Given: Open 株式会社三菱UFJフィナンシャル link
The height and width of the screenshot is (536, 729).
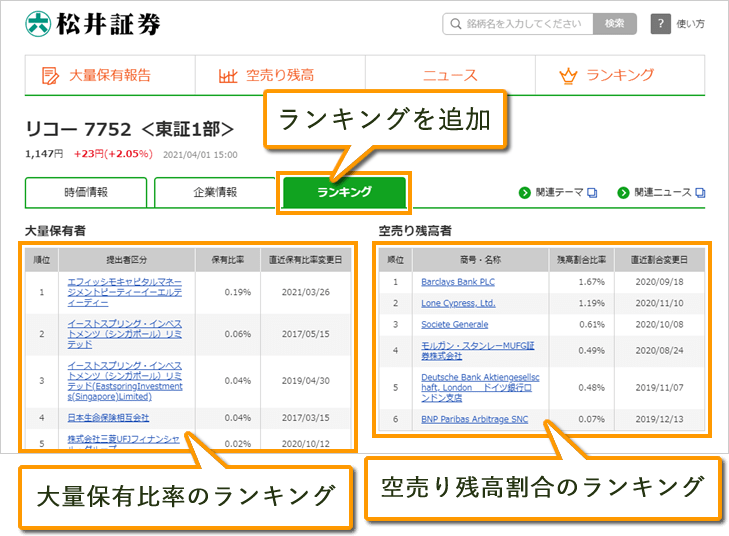Looking at the screenshot, I should pyautogui.click(x=123, y=442).
